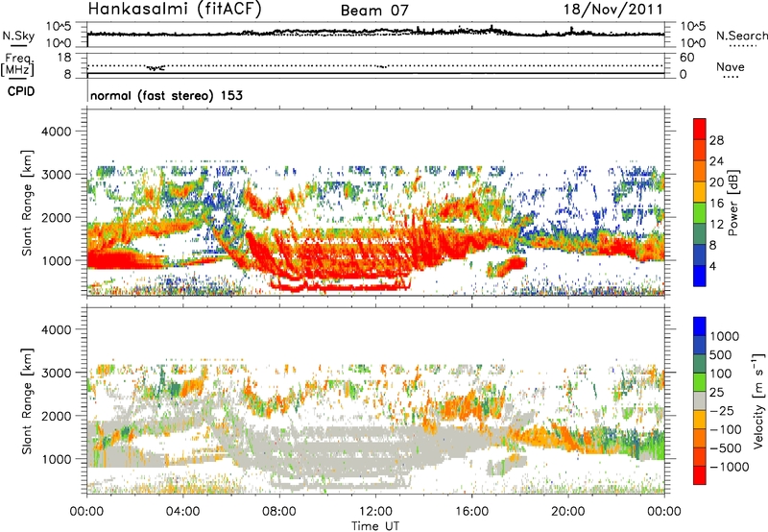The image size is (768, 532).
Task: Click the 'Time UT' axis label
Action: tap(375, 526)
